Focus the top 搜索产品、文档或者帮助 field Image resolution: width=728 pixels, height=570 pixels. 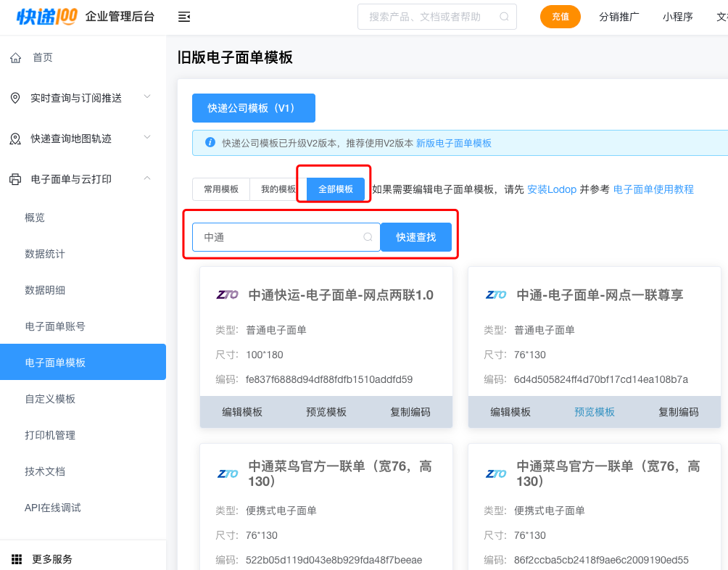[x=437, y=17]
